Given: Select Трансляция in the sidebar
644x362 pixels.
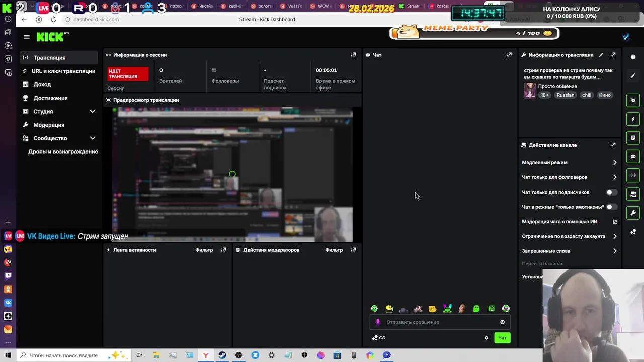Looking at the screenshot, I should 59,58.
